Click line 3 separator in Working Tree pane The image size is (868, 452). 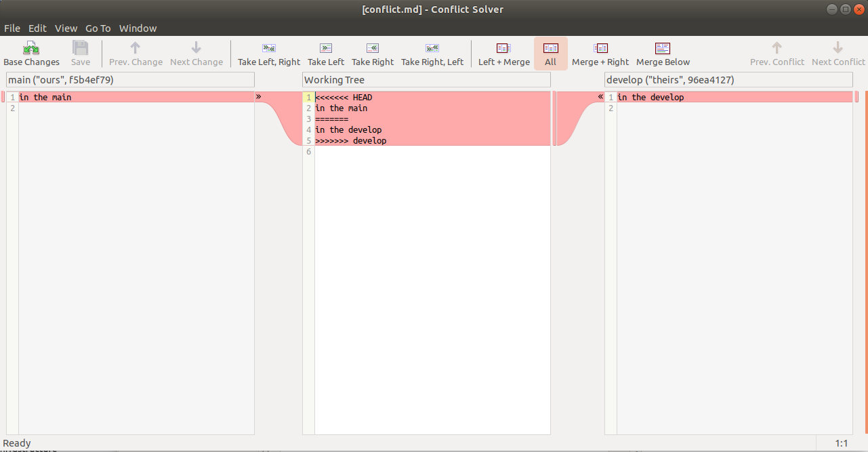point(333,119)
